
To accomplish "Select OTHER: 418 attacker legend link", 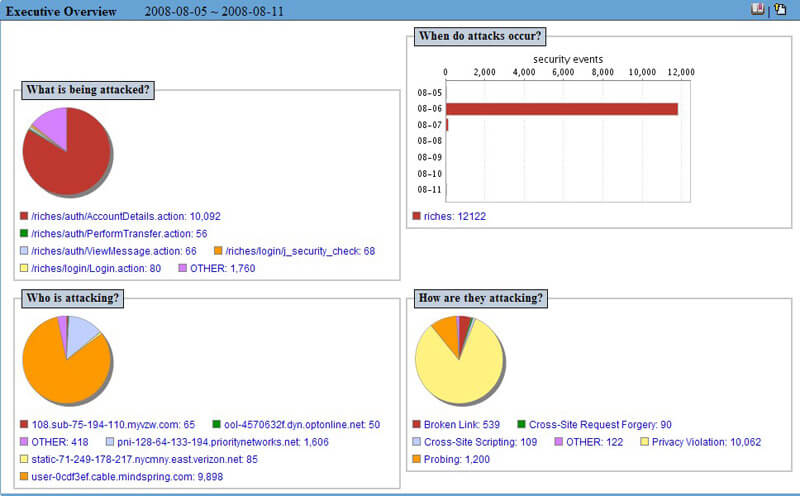I will (x=60, y=442).
